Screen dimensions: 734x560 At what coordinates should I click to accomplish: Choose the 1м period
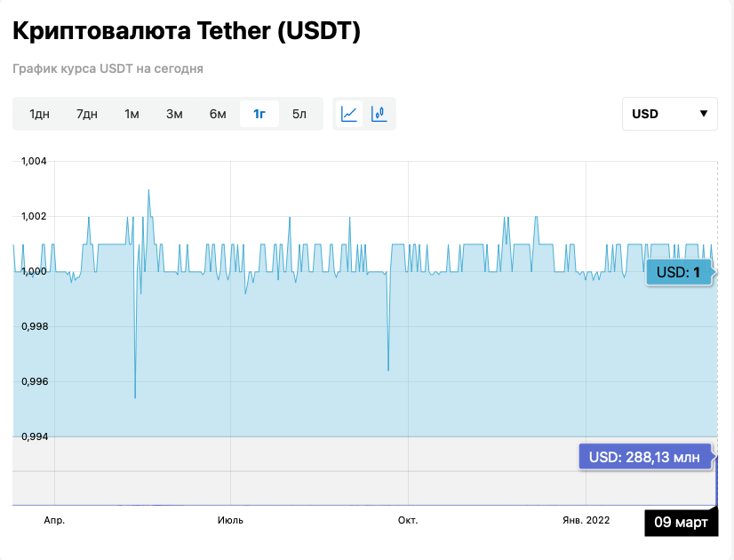(132, 114)
